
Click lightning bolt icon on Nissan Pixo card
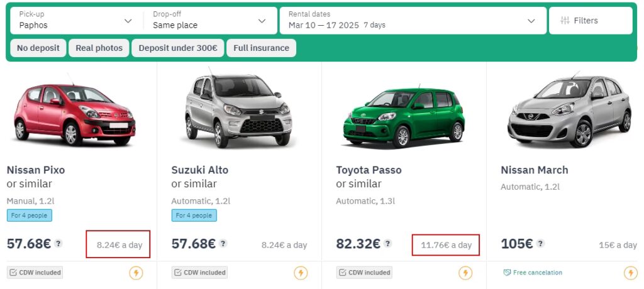[136, 273]
